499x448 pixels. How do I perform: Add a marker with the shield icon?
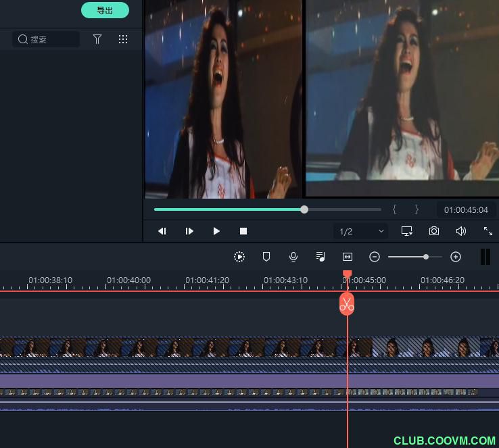[x=266, y=257]
